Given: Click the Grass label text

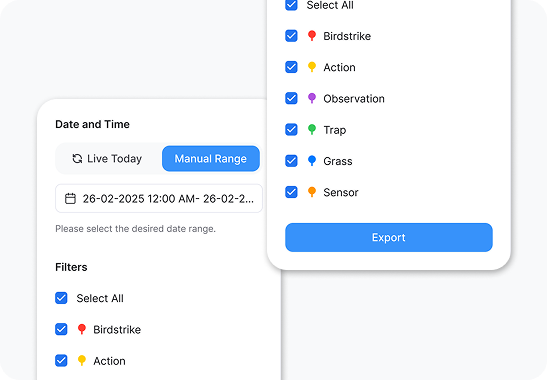Looking at the screenshot, I should point(338,161).
